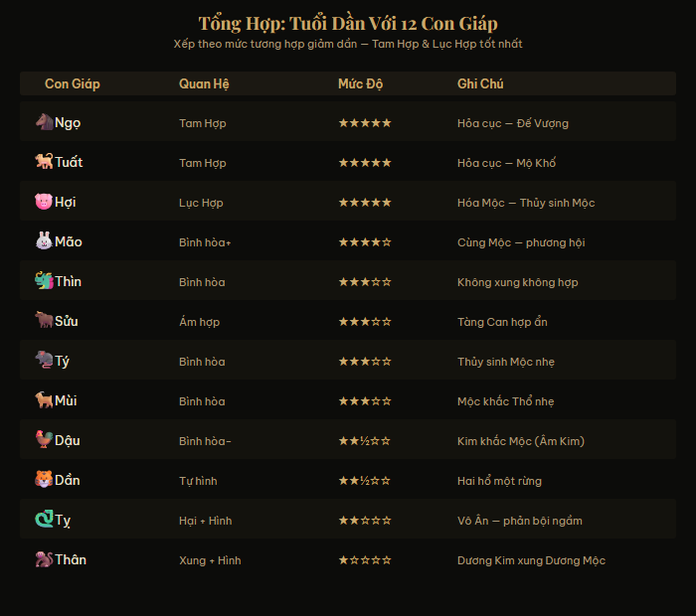The width and height of the screenshot is (696, 616).
Task: Click the Quan Hệ column header
Action: coord(204,84)
